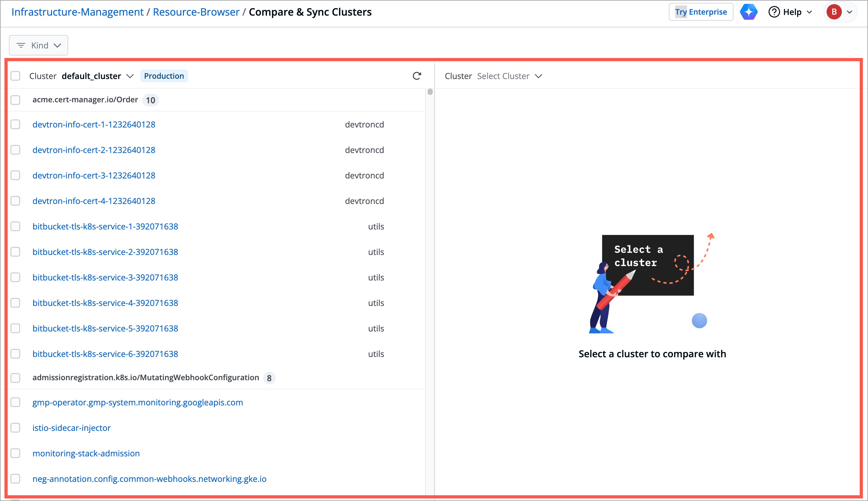The image size is (868, 501).
Task: Click the Help question mark icon
Action: (773, 11)
